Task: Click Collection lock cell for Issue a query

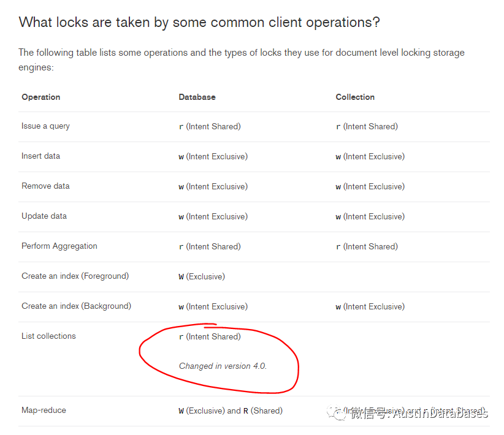Action: coord(367,126)
